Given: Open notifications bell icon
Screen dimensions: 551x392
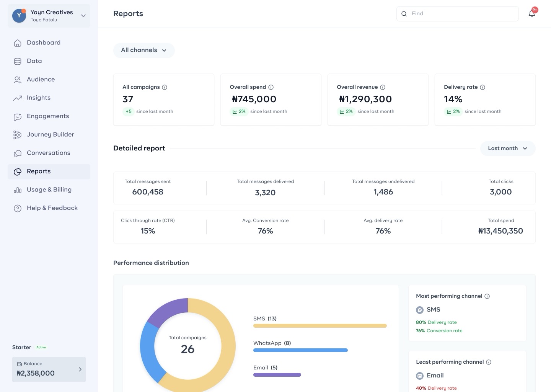Looking at the screenshot, I should [532, 14].
